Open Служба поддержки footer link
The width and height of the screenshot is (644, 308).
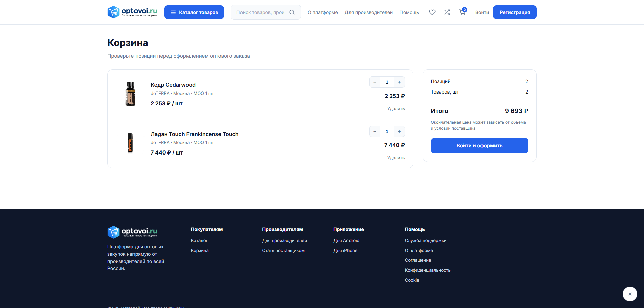(x=425, y=240)
